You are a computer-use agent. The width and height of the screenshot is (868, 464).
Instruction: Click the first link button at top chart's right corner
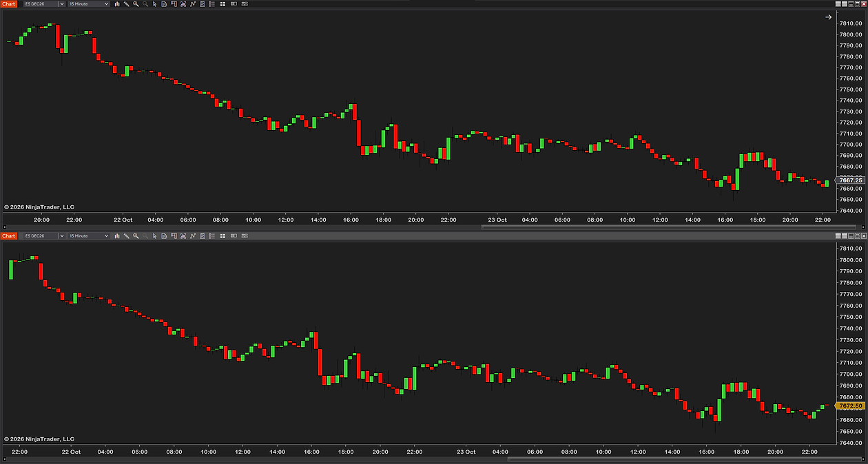tap(838, 4)
